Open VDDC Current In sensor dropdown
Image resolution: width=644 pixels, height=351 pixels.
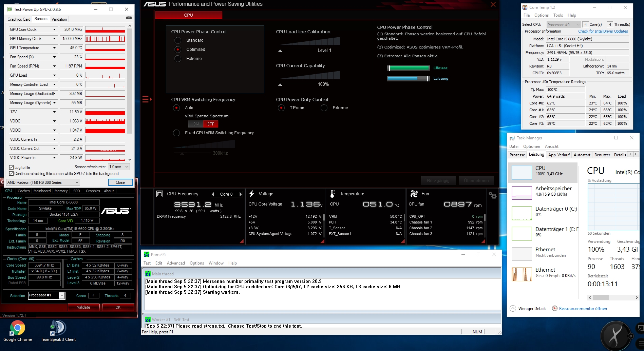coord(54,139)
